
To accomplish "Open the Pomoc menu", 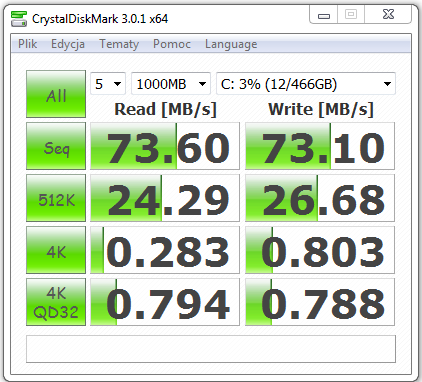I will click(172, 44).
